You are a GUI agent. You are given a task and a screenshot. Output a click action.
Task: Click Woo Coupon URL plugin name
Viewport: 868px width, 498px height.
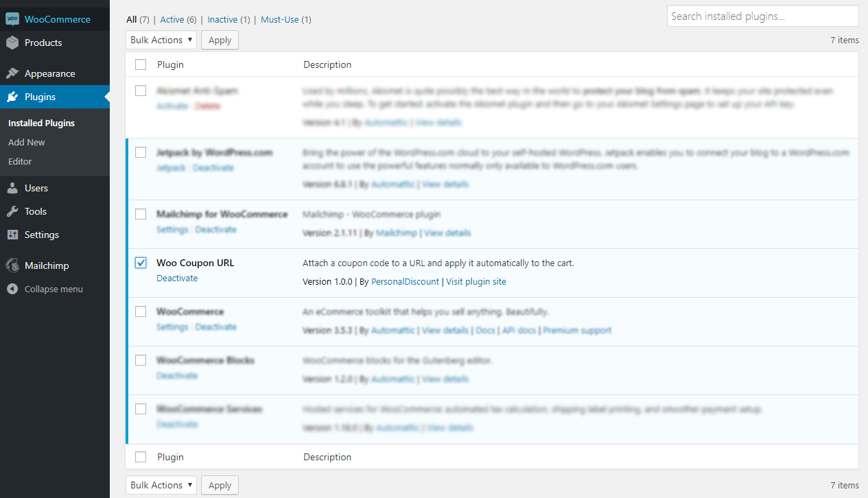point(196,263)
